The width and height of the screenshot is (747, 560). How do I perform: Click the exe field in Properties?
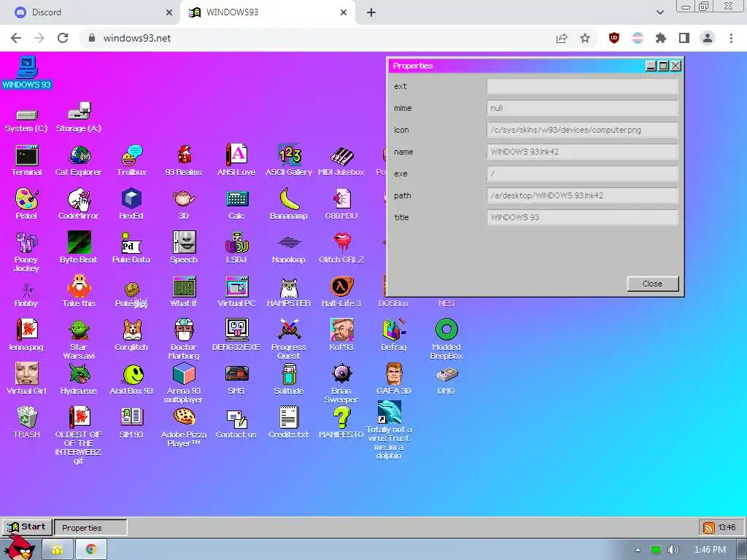[582, 174]
